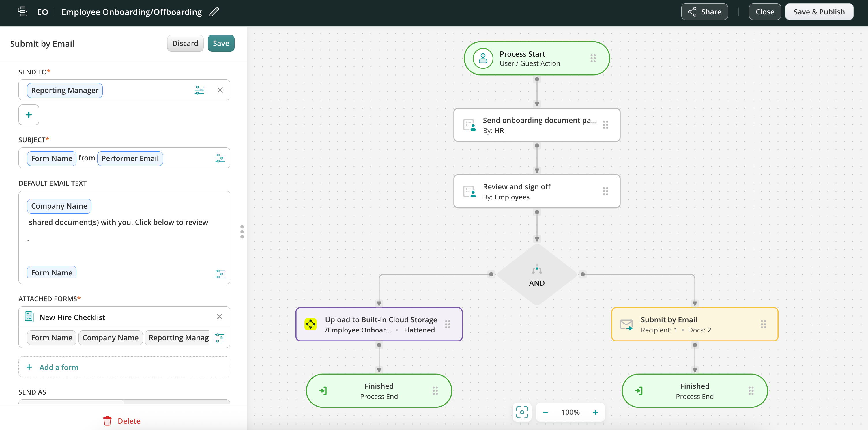Click the Add a form link
The image size is (868, 430).
[58, 367]
